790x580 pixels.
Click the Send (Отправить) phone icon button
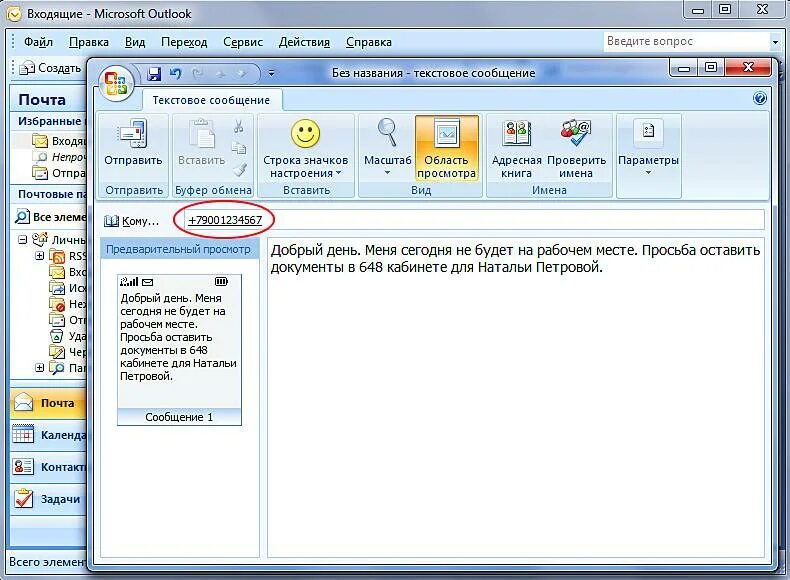point(133,133)
